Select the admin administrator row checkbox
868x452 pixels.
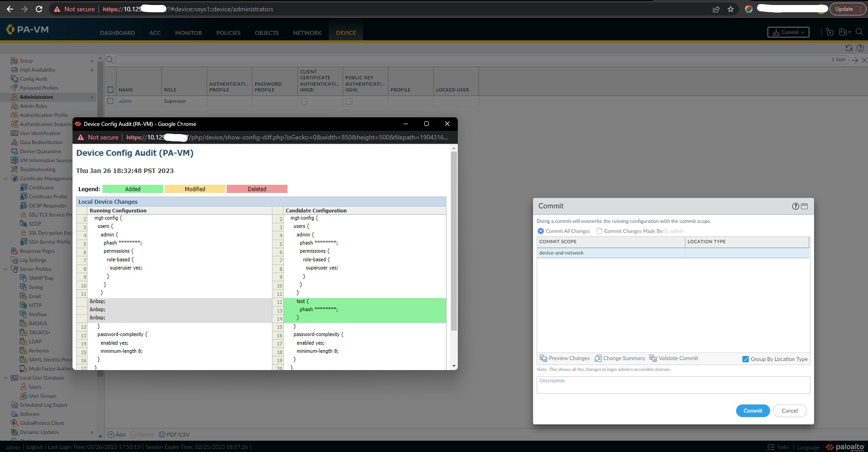pyautogui.click(x=111, y=101)
